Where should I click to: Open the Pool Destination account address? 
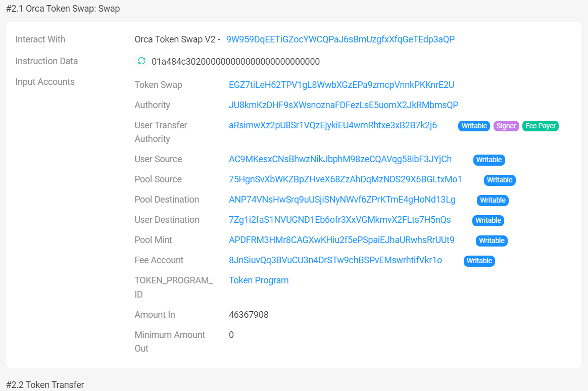342,200
